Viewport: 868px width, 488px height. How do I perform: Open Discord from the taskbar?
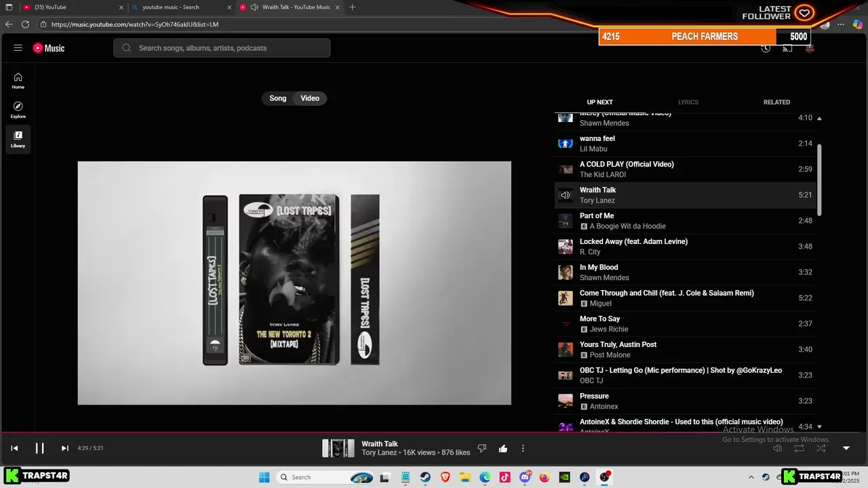525,477
